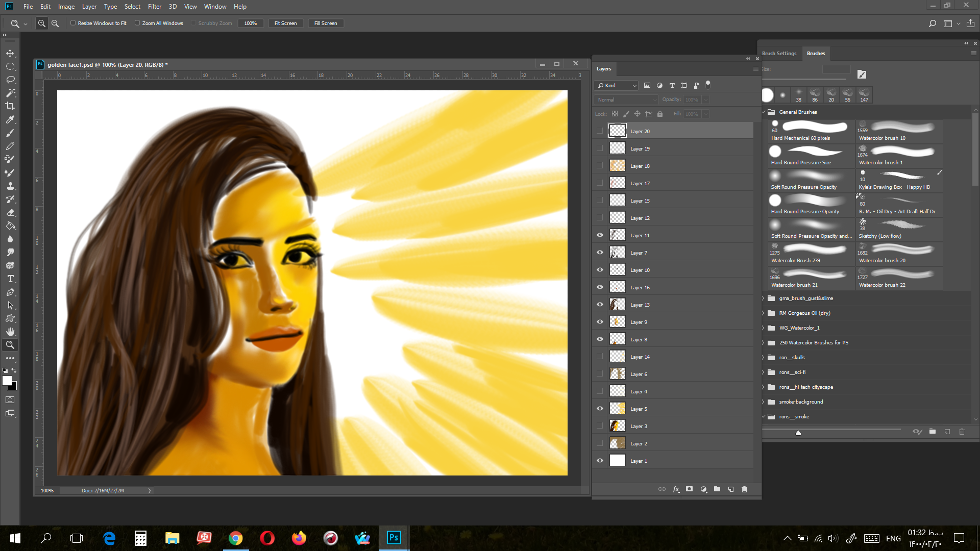The image size is (980, 551).
Task: Click the Fill Screen button
Action: tap(326, 23)
